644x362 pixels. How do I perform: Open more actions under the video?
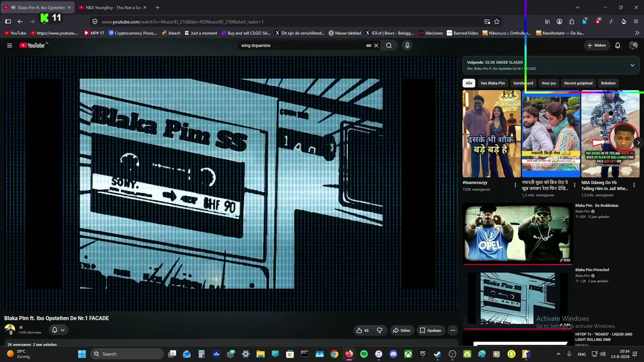[453, 330]
